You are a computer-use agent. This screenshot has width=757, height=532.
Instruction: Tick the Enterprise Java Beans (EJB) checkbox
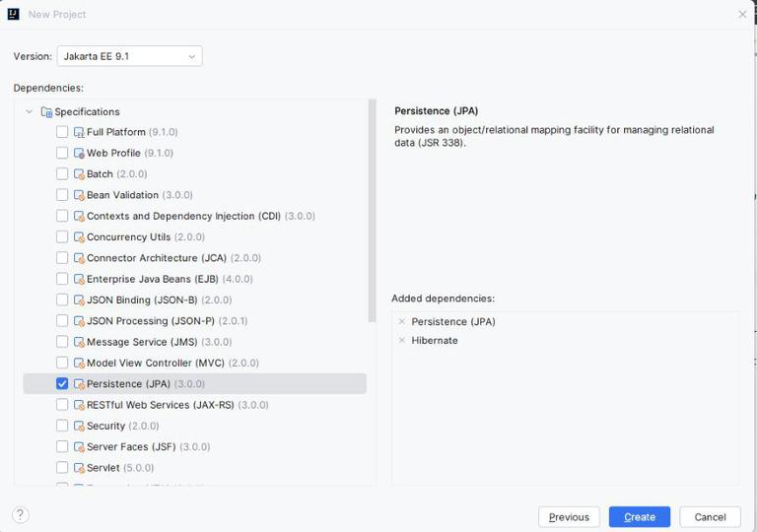[62, 279]
